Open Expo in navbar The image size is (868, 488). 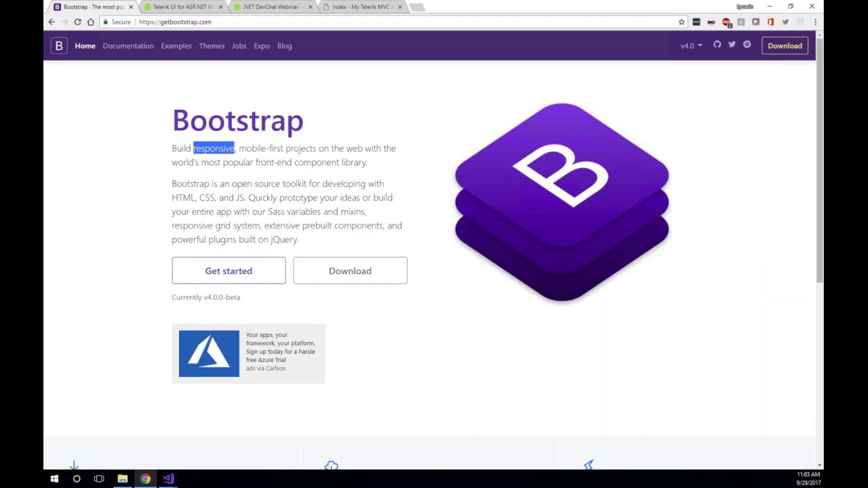pos(262,45)
